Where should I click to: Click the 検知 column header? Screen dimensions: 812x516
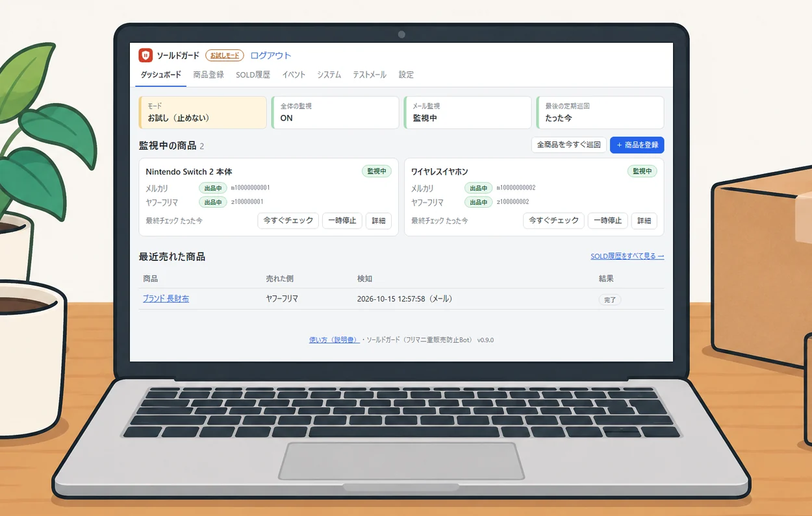(365, 278)
